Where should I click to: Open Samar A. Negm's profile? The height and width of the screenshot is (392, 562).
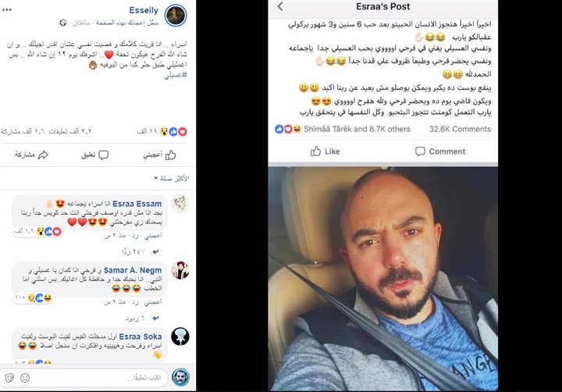(133, 270)
